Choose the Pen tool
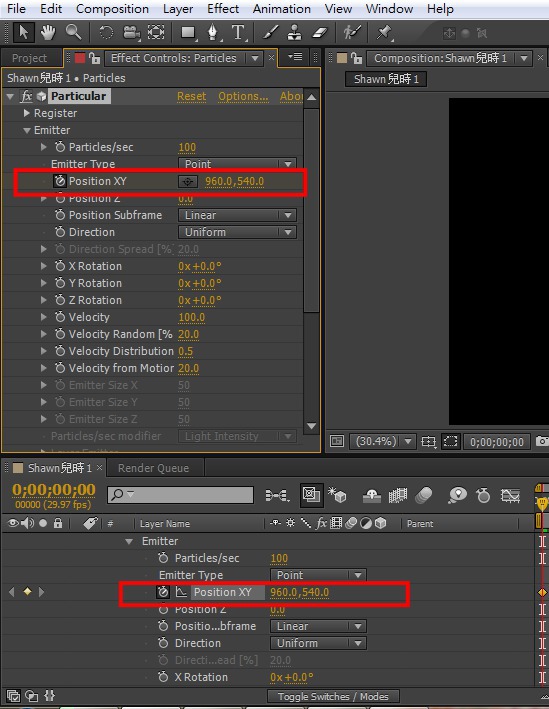This screenshot has width=549, height=709. coord(213,33)
